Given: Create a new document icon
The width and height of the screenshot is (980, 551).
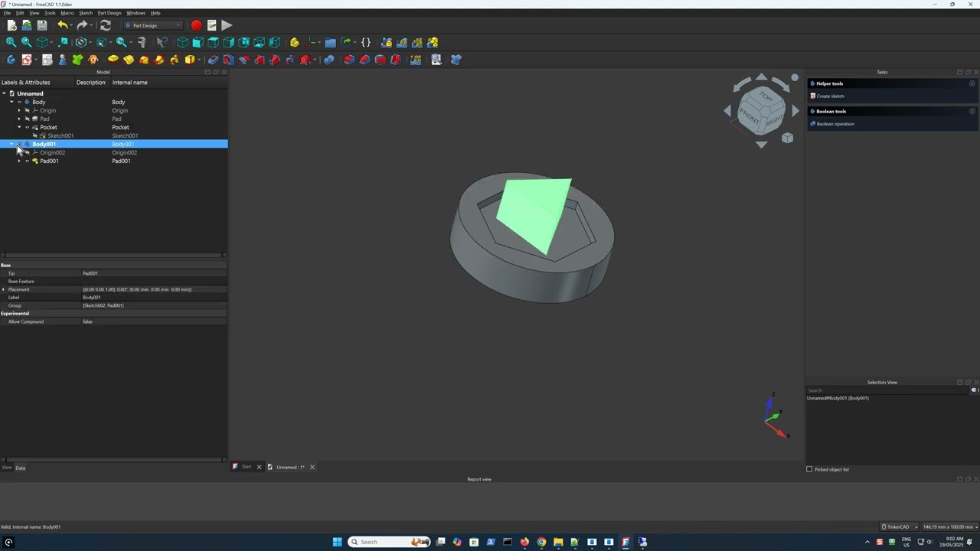Looking at the screenshot, I should (11, 25).
